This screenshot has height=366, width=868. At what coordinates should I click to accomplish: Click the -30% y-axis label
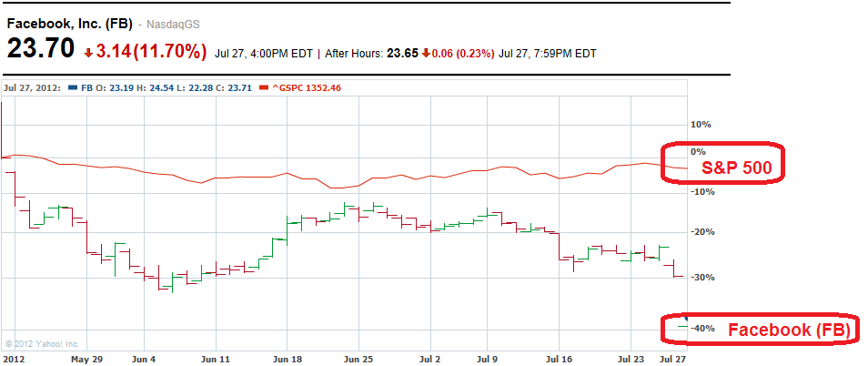point(701,278)
